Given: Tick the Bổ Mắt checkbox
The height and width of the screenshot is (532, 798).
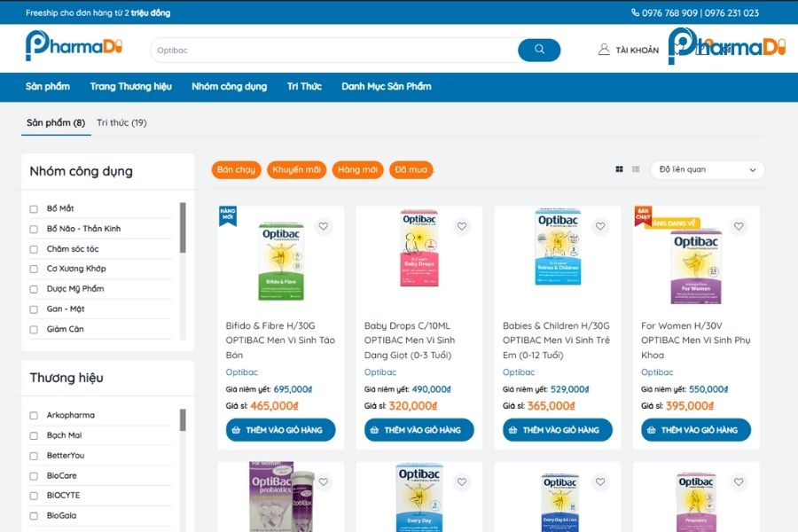Looking at the screenshot, I should (34, 209).
